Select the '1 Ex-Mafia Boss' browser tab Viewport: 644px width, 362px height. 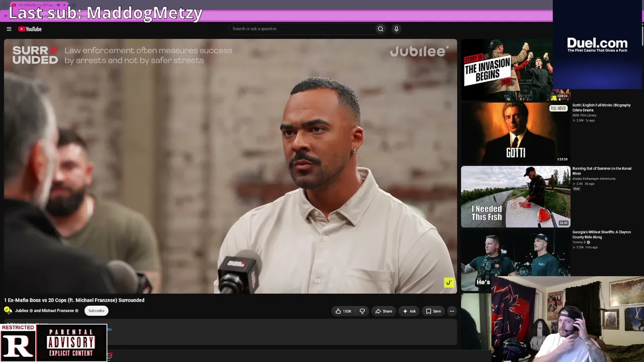click(39, 5)
